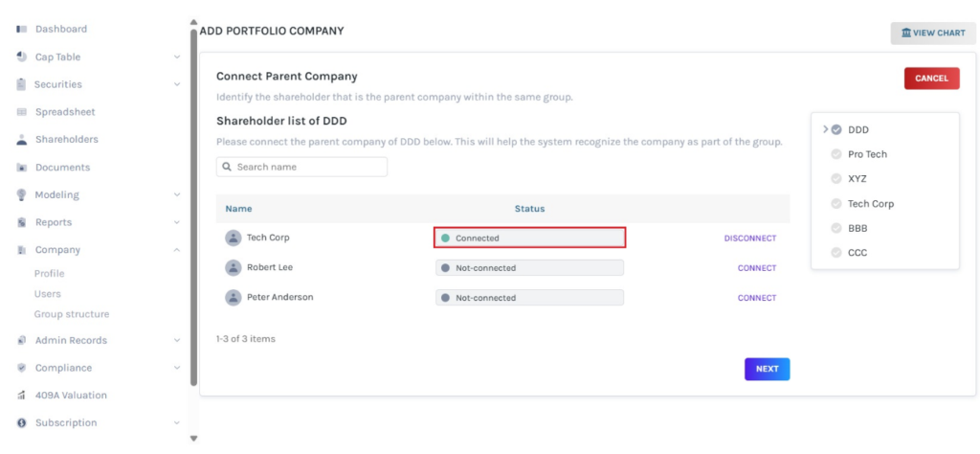
Task: Click the Cap Table pie icon
Action: [x=21, y=57]
